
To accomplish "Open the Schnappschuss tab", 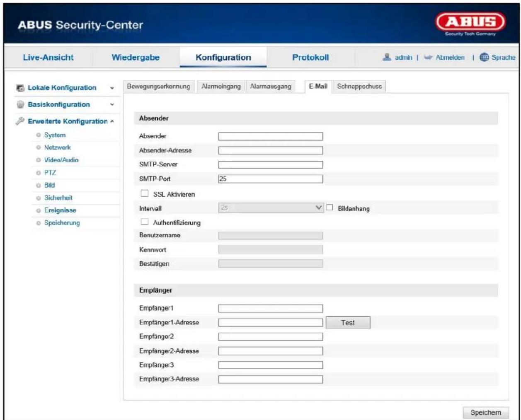I will tap(359, 87).
